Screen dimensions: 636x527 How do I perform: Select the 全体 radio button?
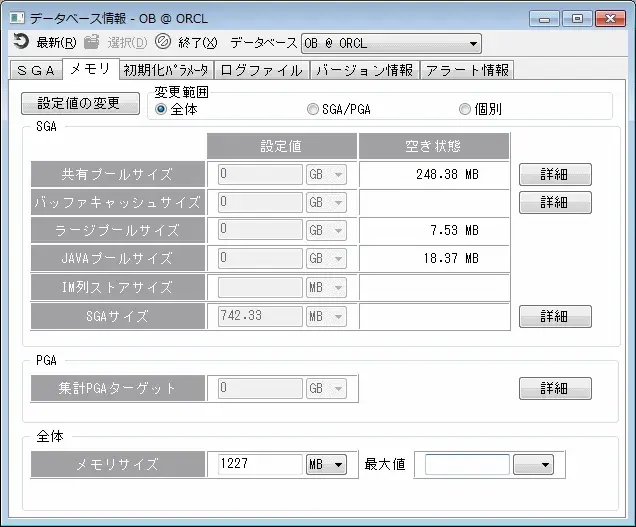click(x=161, y=109)
